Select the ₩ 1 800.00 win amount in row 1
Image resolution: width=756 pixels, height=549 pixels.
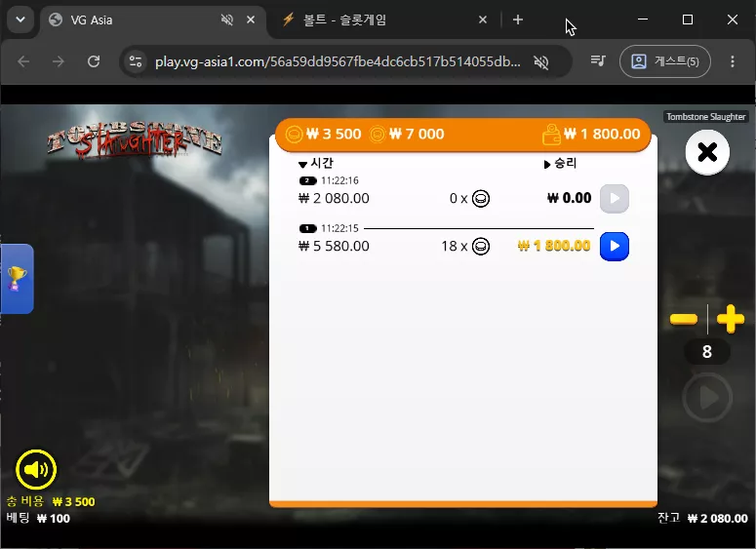554,246
